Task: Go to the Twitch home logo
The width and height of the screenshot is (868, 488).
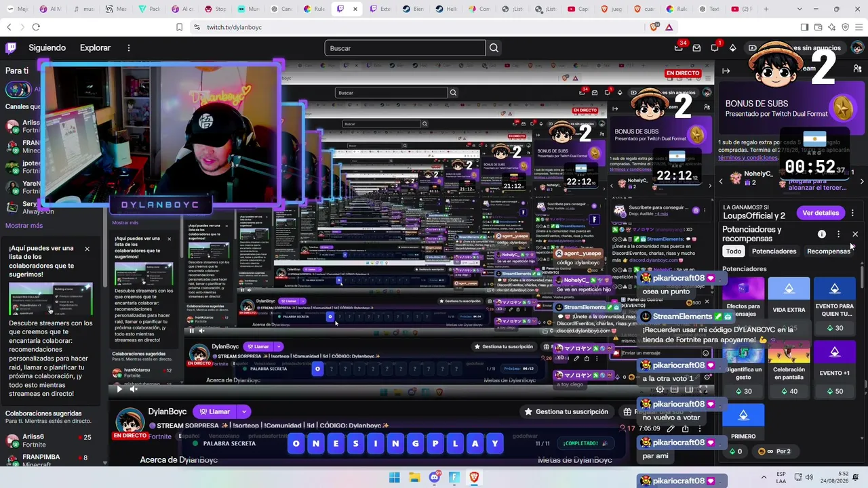Action: [11, 48]
